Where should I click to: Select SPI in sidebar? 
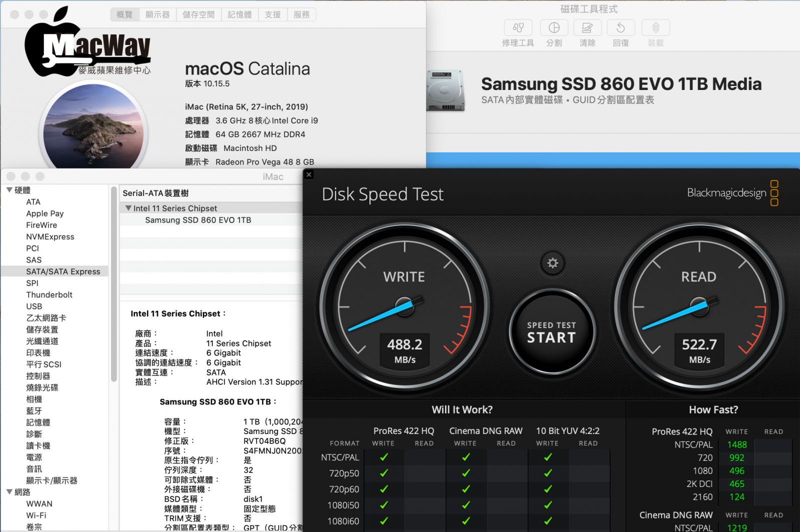point(32,283)
